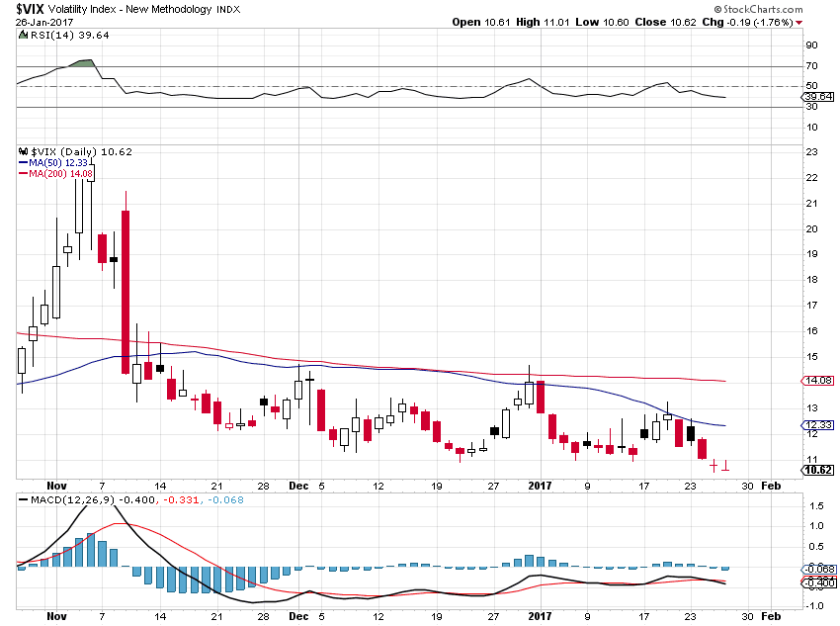Click the price axis label 16

point(811,330)
